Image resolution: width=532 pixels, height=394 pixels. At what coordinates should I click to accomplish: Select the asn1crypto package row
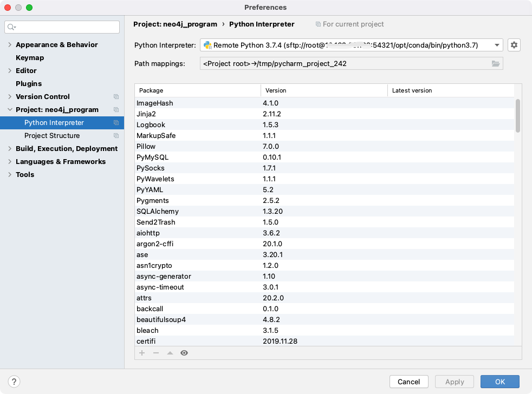(x=325, y=266)
